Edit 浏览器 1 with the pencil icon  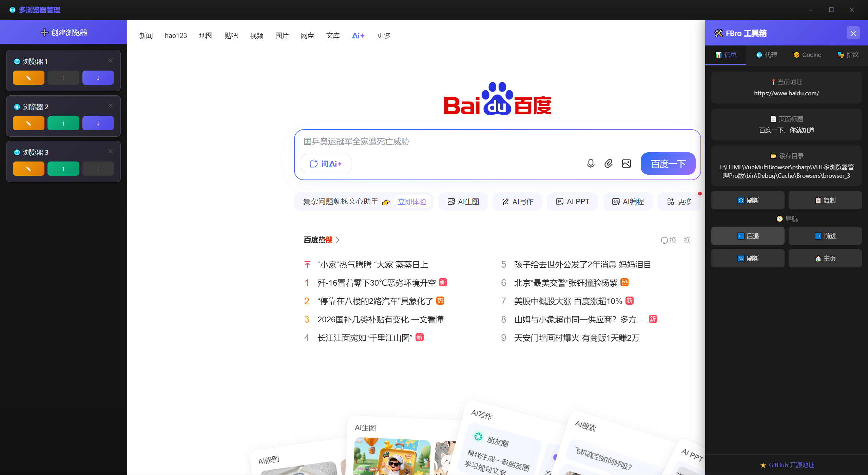click(28, 77)
